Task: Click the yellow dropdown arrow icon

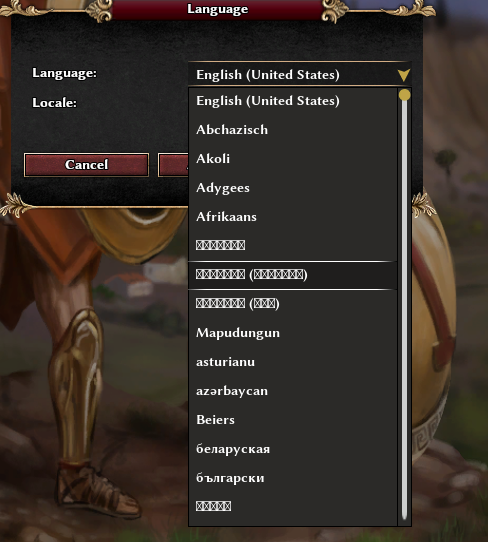Action: (403, 75)
